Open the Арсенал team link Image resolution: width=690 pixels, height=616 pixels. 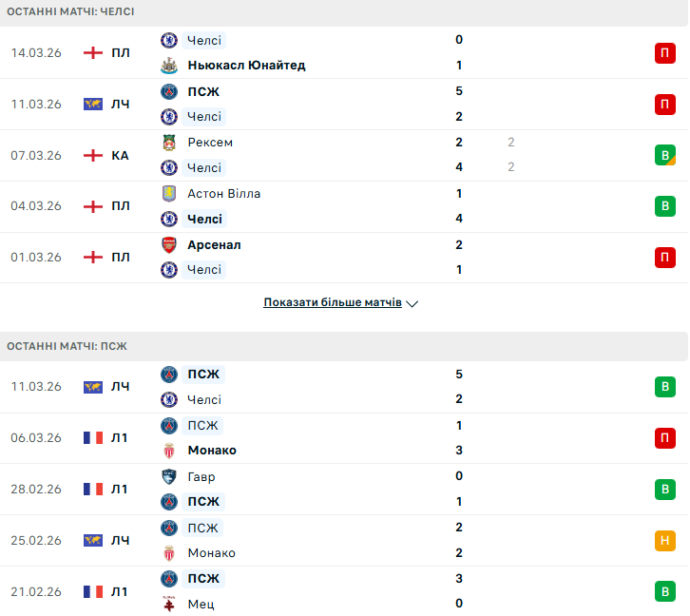pos(214,245)
